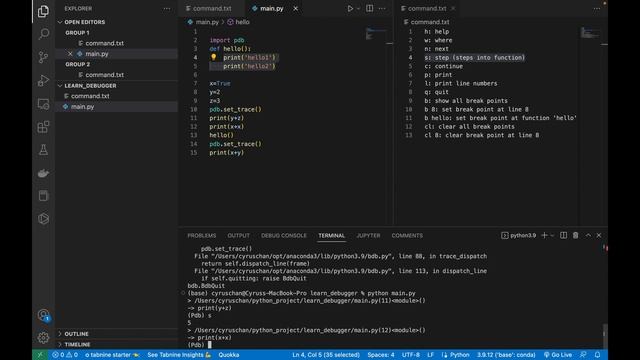The width and height of the screenshot is (640, 360).
Task: Select the Terminal panel tab
Action: point(331,236)
